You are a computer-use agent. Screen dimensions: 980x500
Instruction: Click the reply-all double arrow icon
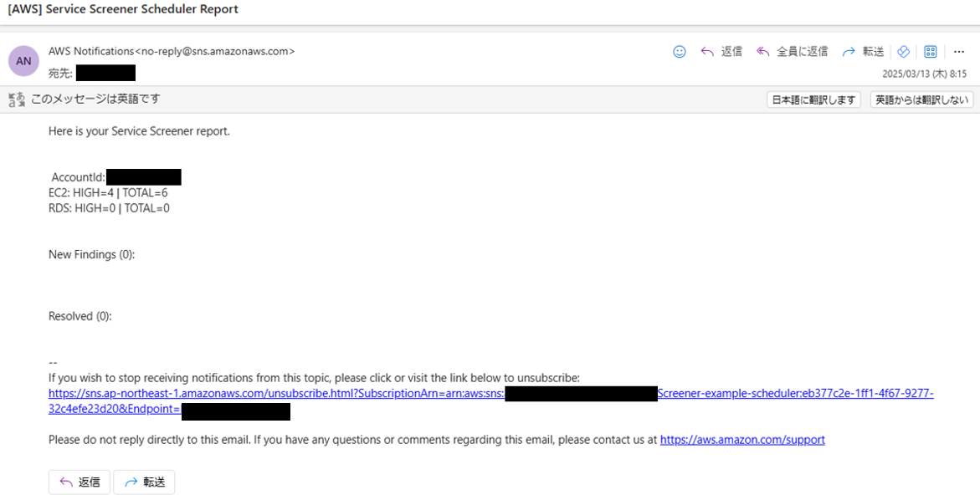[x=762, y=52]
